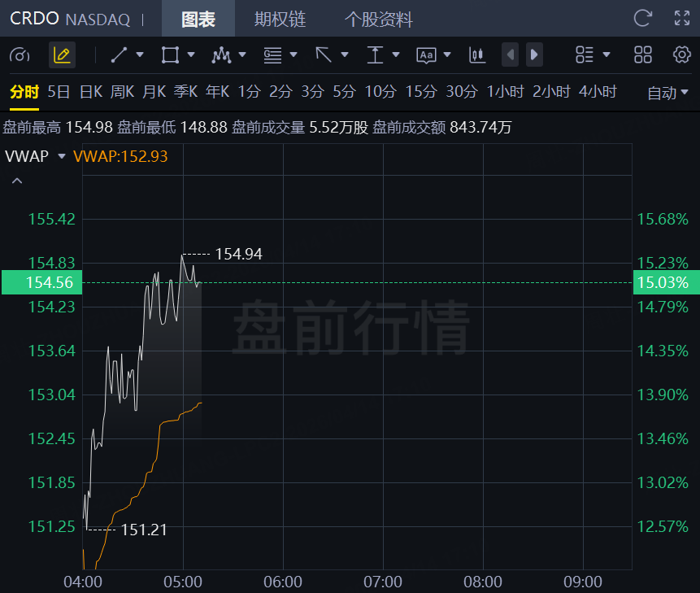Open chart settings gear

(x=681, y=55)
